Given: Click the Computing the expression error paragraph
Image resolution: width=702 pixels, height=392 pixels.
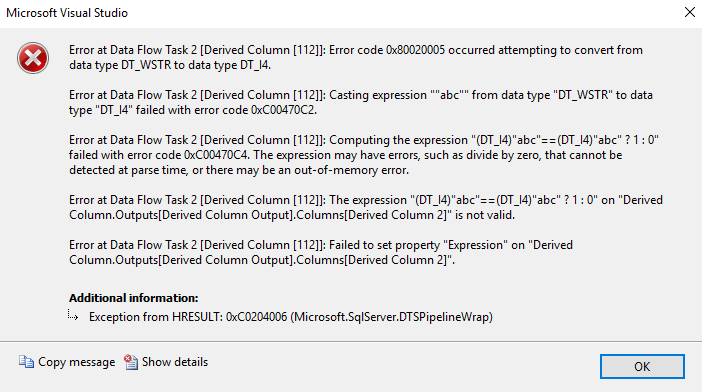Looking at the screenshot, I should pos(364,155).
